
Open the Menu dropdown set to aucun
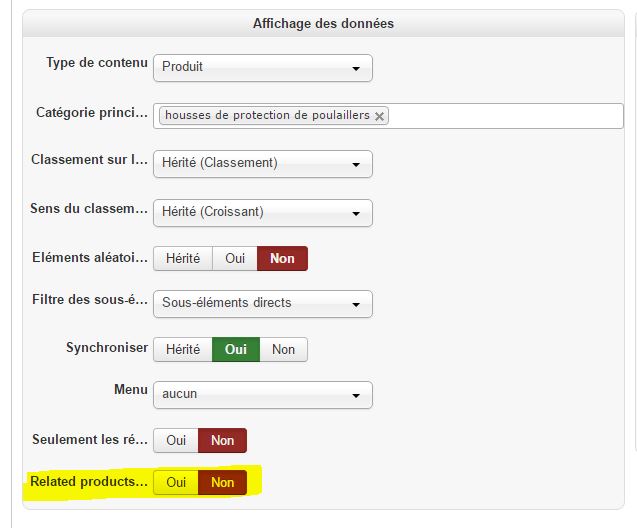[x=262, y=395]
